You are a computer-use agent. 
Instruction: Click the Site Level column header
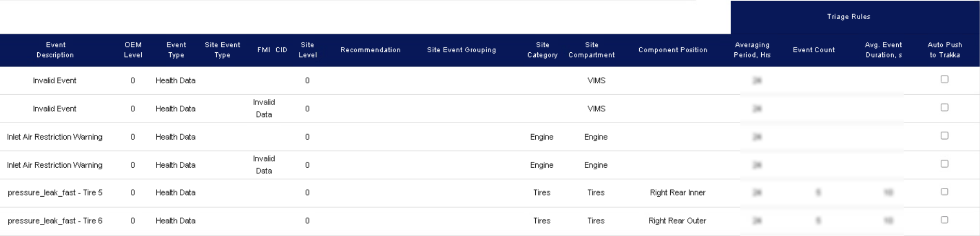(x=307, y=50)
